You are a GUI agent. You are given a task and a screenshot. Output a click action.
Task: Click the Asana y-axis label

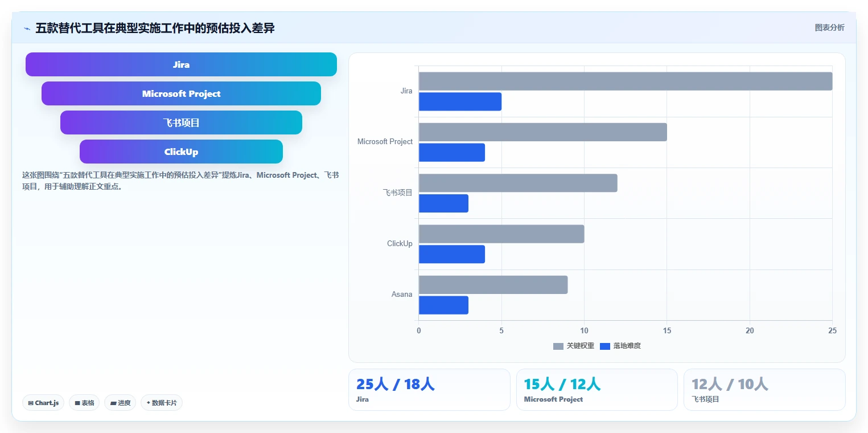pyautogui.click(x=402, y=295)
